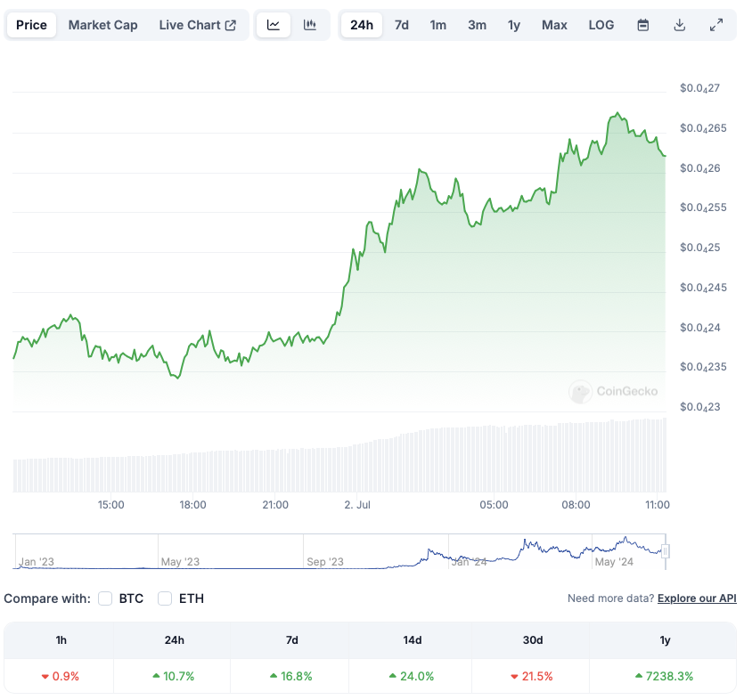Click the Jan '23 label in navigator

[37, 562]
